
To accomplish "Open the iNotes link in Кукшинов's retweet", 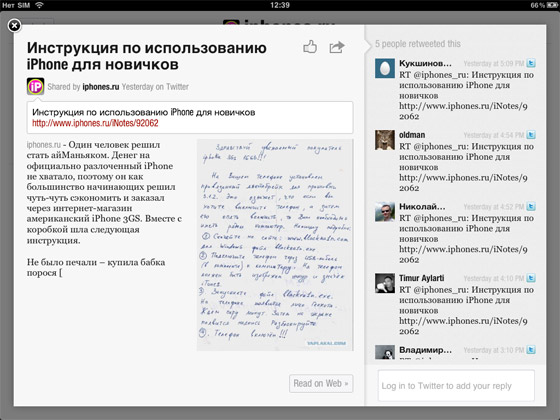I will [x=463, y=111].
